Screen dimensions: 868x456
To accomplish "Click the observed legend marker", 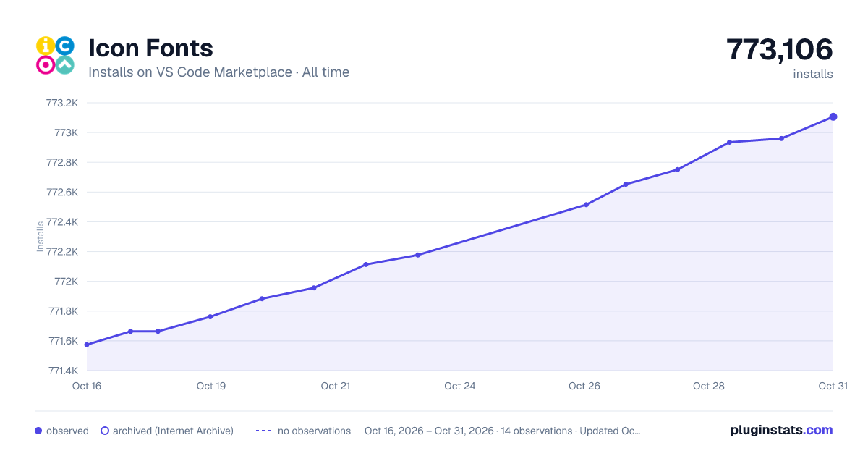I will tap(38, 431).
